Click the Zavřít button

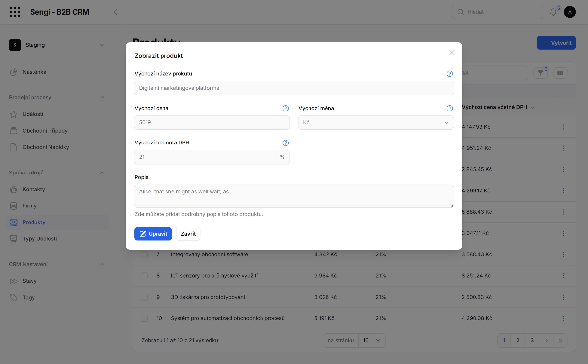188,234
